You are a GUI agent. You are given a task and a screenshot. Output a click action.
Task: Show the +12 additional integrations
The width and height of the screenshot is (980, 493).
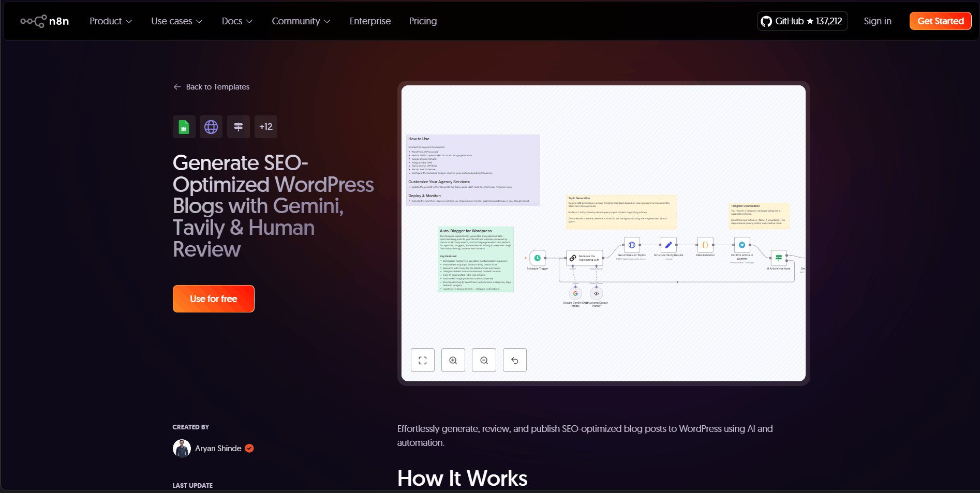(265, 127)
